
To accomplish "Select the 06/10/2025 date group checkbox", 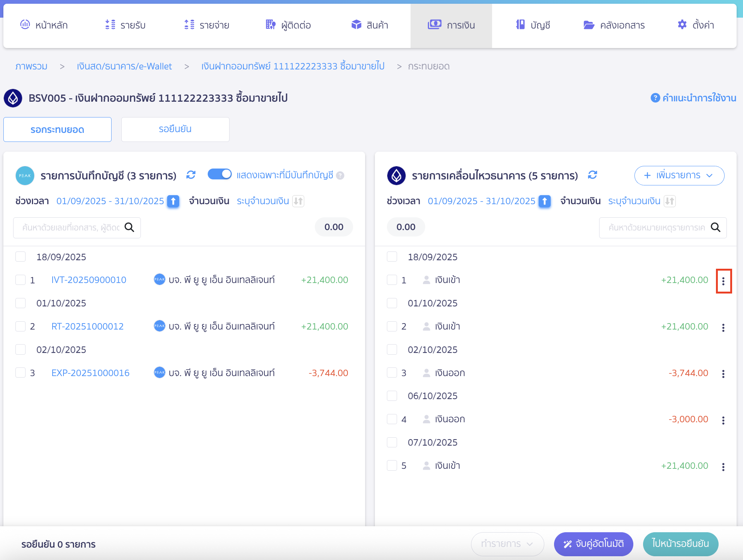I will pyautogui.click(x=392, y=396).
